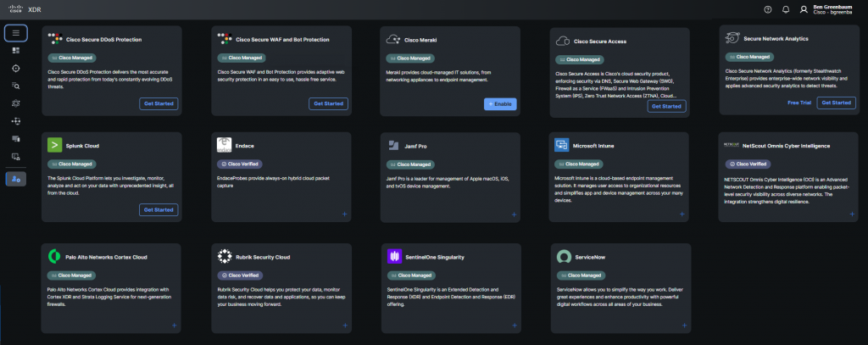Screen dimensions: 868x345
Task: Click Get Started for Cisco Secure Access
Action: tap(666, 106)
